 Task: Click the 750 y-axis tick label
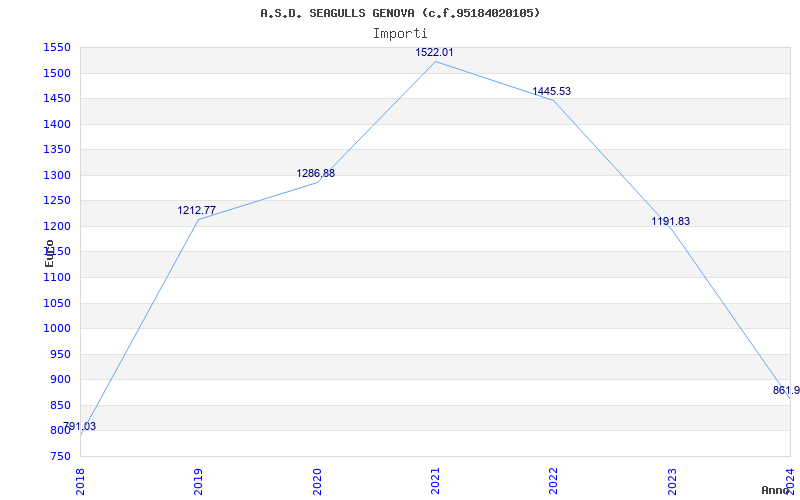(60, 456)
